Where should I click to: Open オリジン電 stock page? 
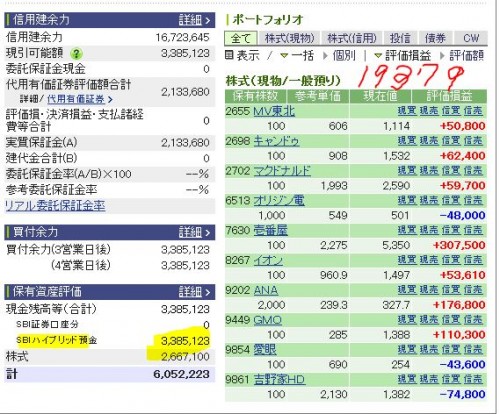point(279,201)
